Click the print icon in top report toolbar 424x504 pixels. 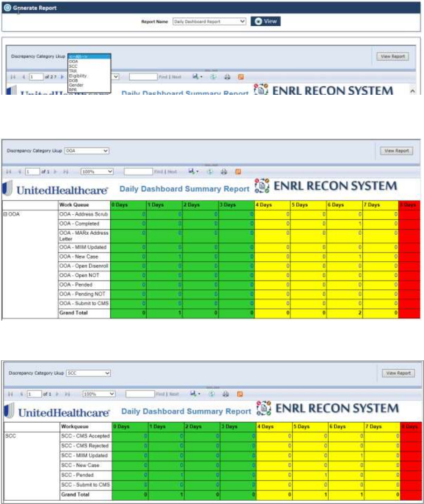(227, 77)
